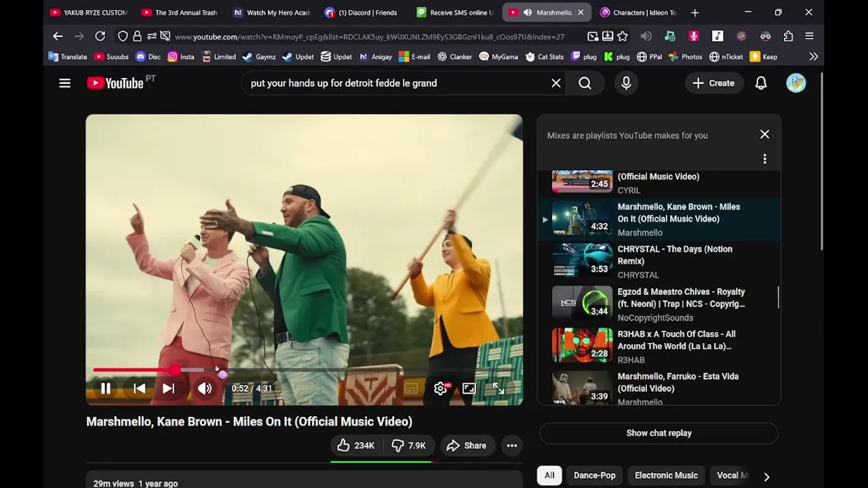The height and width of the screenshot is (488, 868).
Task: Play Marshmello, Farruko - Esta Vida
Action: pos(658,389)
